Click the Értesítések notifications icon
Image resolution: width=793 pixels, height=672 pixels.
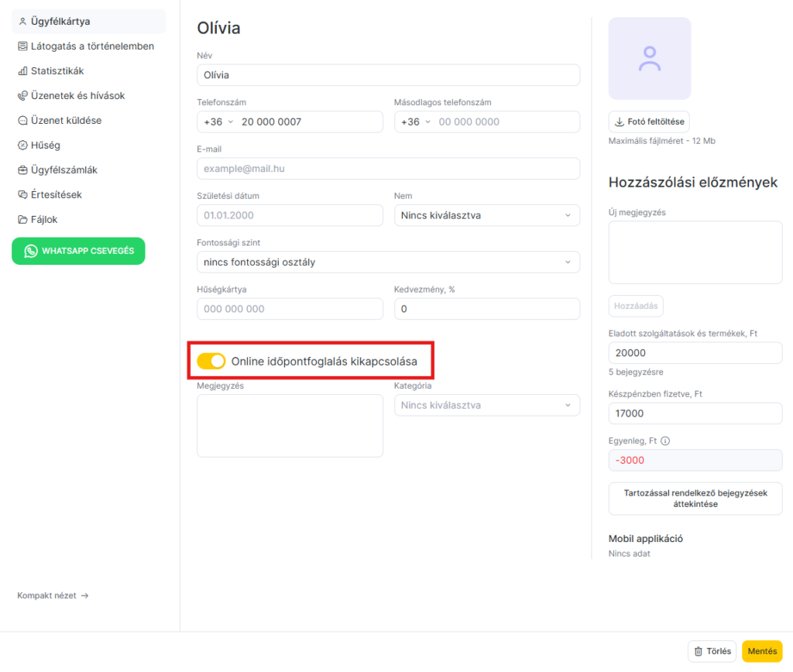22,195
